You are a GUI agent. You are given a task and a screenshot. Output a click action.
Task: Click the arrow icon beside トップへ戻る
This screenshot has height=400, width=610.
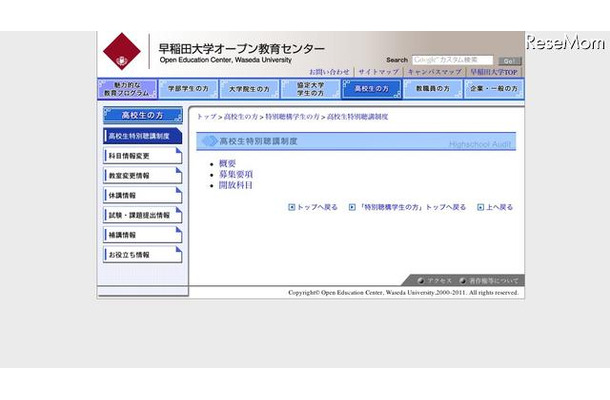coord(291,207)
